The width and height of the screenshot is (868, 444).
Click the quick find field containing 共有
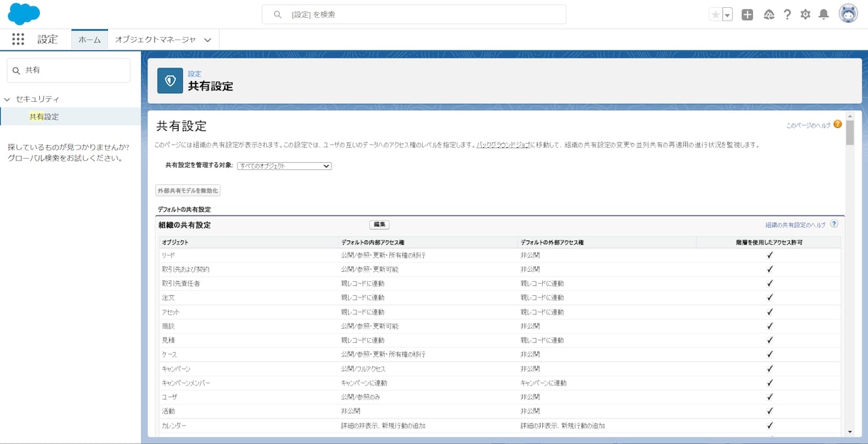point(69,70)
